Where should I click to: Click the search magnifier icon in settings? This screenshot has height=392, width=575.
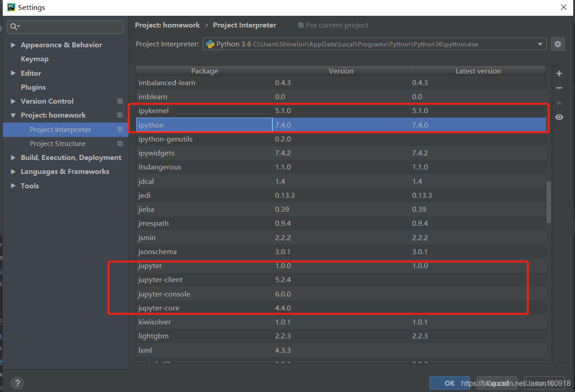pyautogui.click(x=14, y=27)
